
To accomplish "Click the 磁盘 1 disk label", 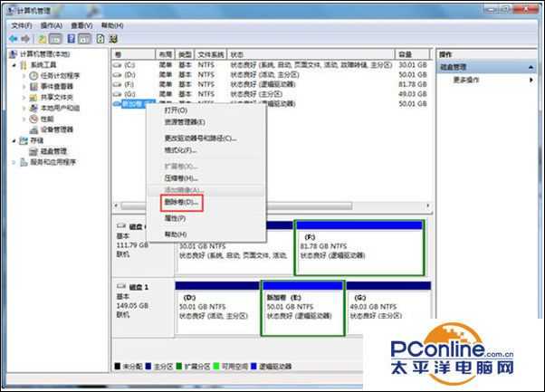I will point(139,287).
